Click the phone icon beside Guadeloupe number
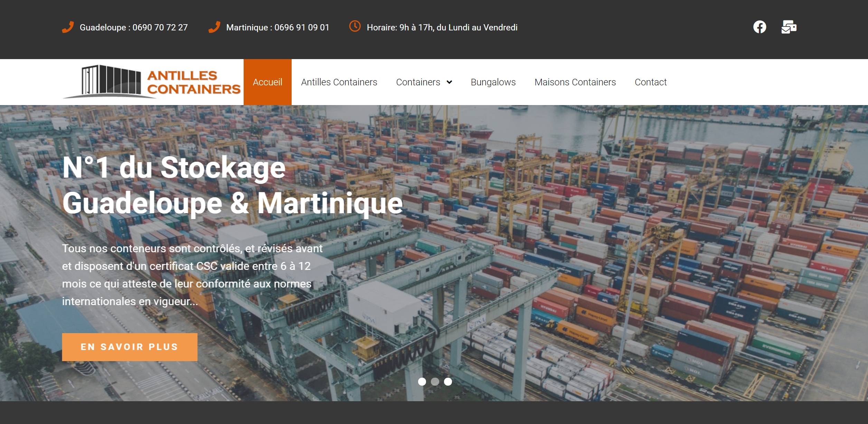Viewport: 868px width, 424px height. click(68, 27)
